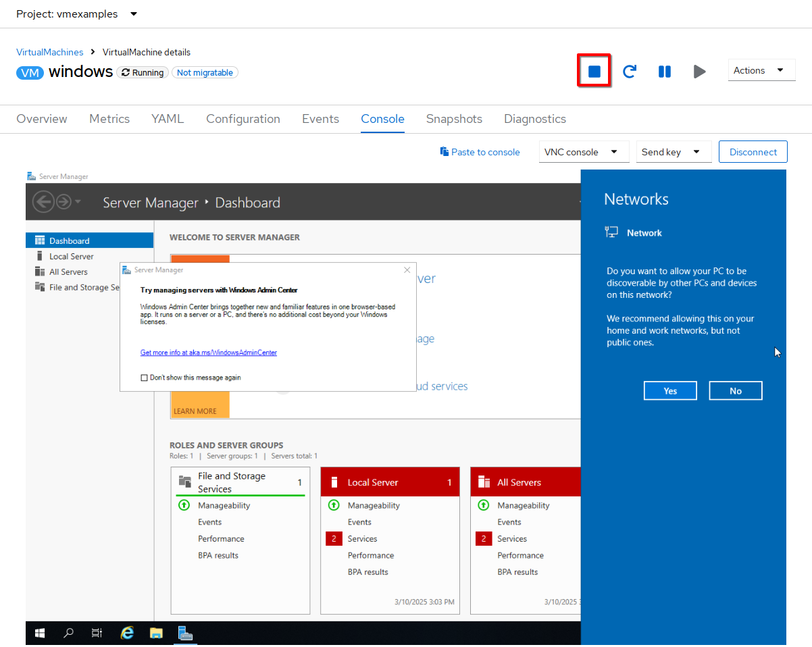Click Yes to allow network discovery
This screenshot has width=812, height=647.
point(670,390)
